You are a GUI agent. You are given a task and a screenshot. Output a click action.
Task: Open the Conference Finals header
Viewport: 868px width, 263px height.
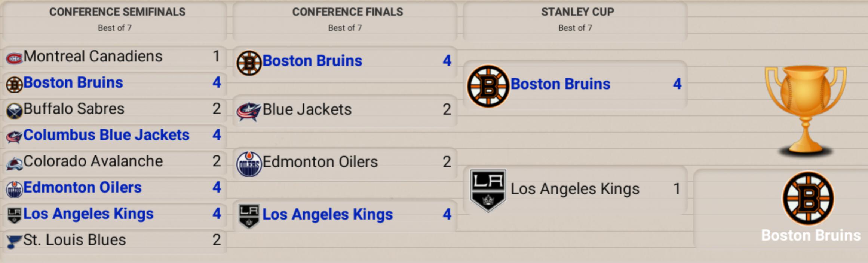coord(347,12)
